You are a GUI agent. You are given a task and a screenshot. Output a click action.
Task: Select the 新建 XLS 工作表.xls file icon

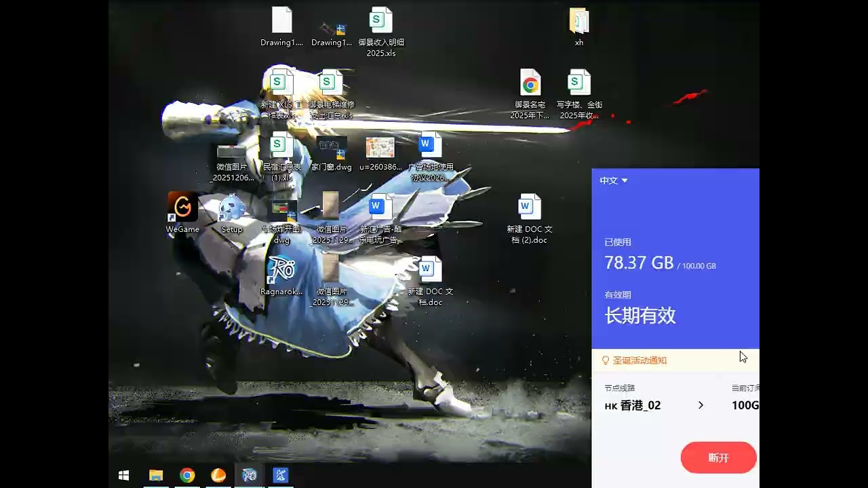coord(281,83)
